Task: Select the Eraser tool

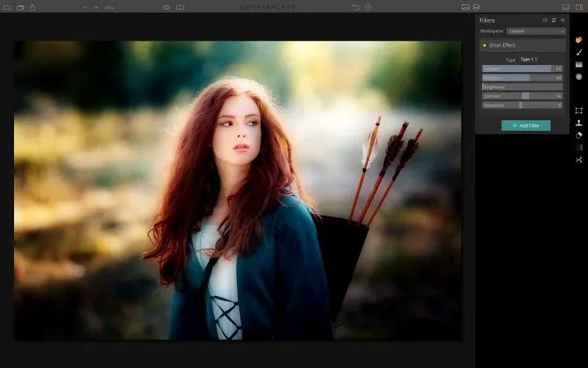Action: click(x=579, y=135)
